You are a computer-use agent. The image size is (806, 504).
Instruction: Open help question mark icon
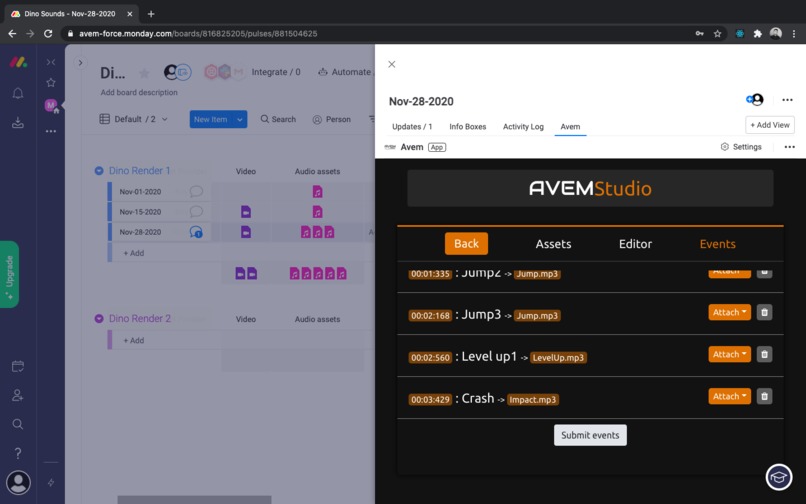[x=18, y=453]
